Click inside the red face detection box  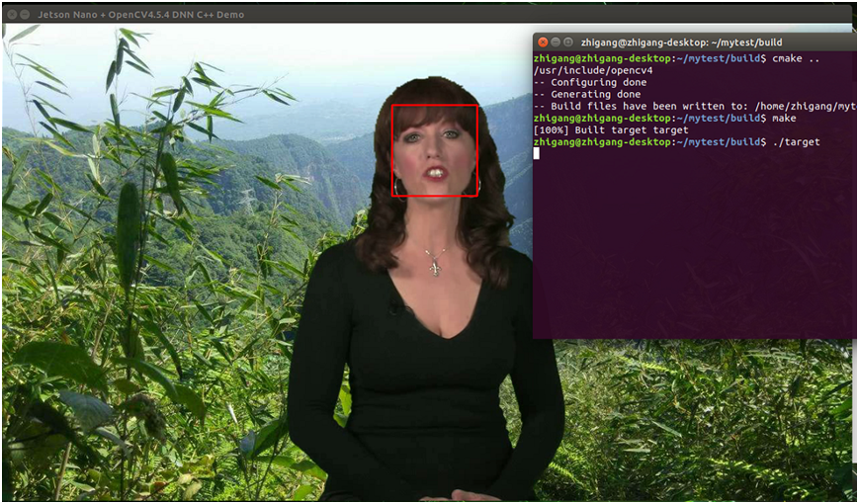435,150
